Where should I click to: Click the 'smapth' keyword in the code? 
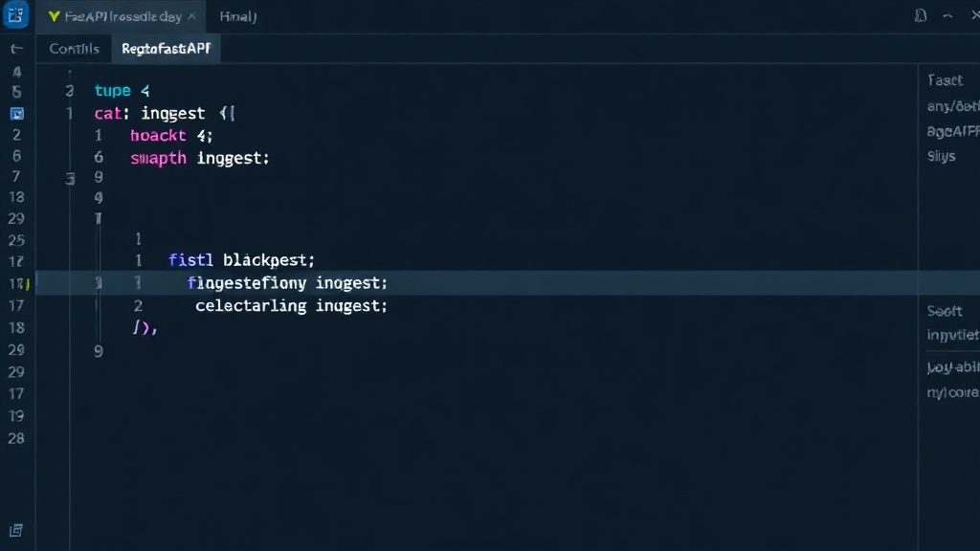[158, 158]
